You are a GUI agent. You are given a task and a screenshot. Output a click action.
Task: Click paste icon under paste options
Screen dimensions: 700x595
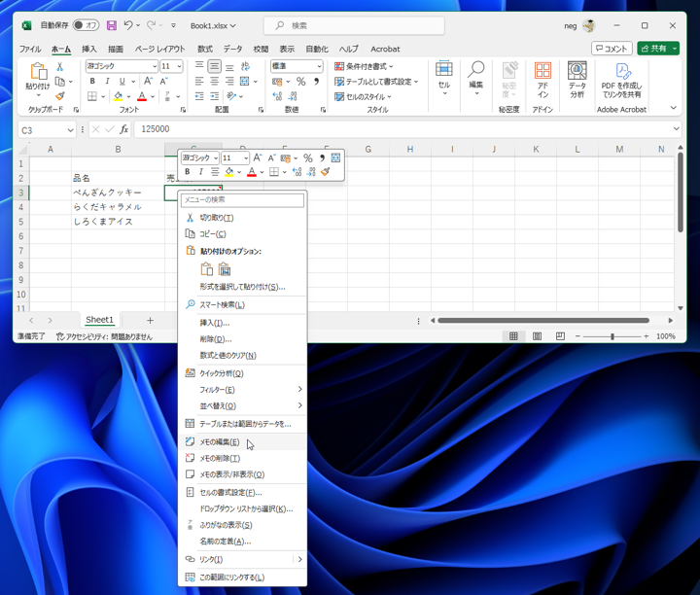pyautogui.click(x=207, y=269)
